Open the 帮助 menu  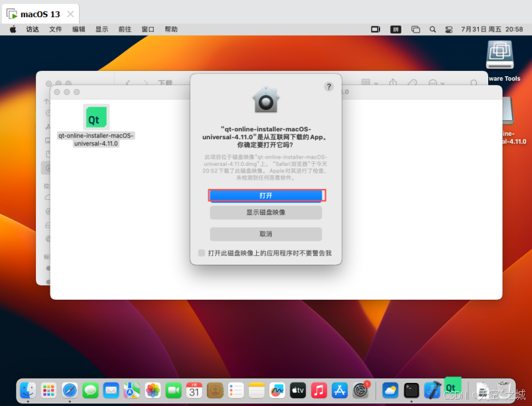[x=171, y=29]
